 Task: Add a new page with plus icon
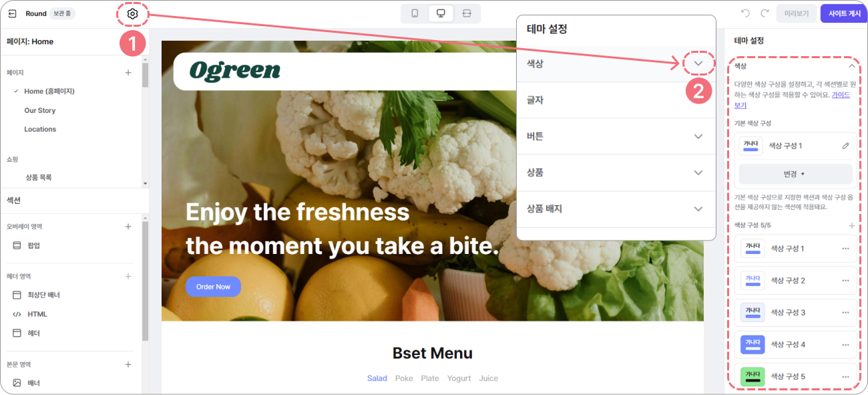point(128,72)
